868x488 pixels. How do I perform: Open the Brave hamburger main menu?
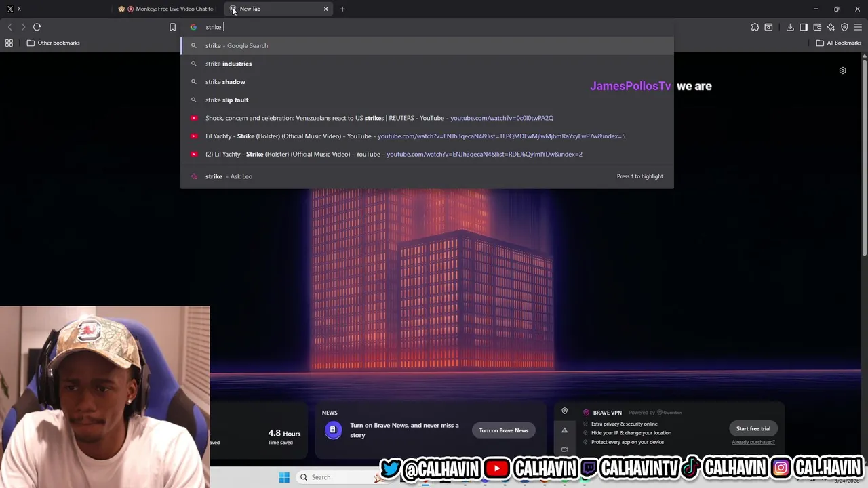point(858,27)
